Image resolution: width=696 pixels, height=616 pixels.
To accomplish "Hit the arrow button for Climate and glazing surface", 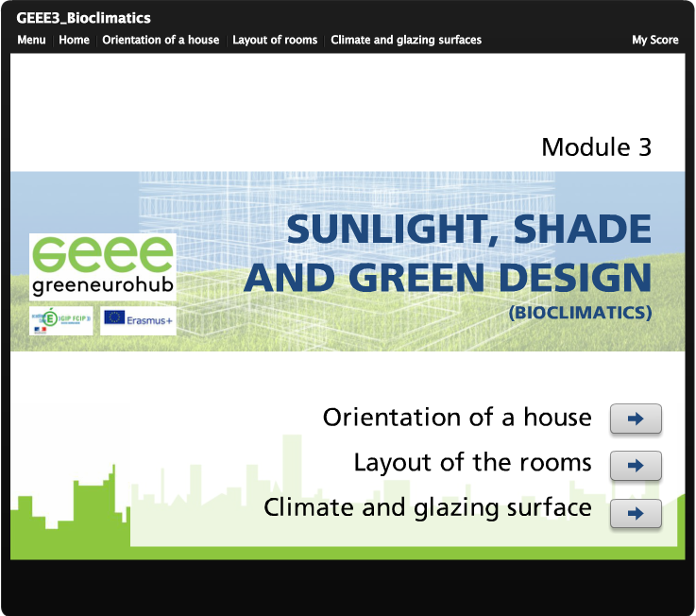I will pyautogui.click(x=636, y=513).
